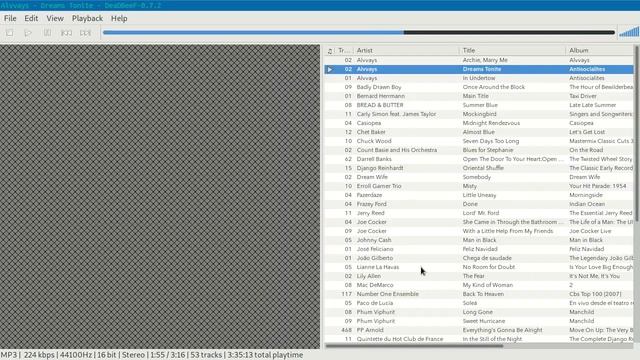Image resolution: width=640 pixels, height=360 pixels.
Task: Click the playing-status column header icon
Action: pyautogui.click(x=330, y=51)
